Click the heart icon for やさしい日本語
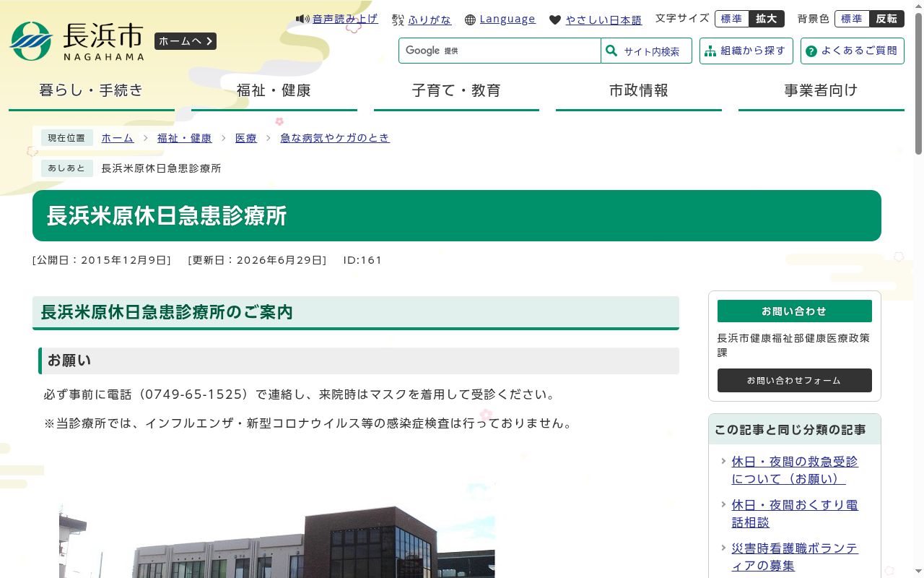924x578 pixels. pos(555,20)
